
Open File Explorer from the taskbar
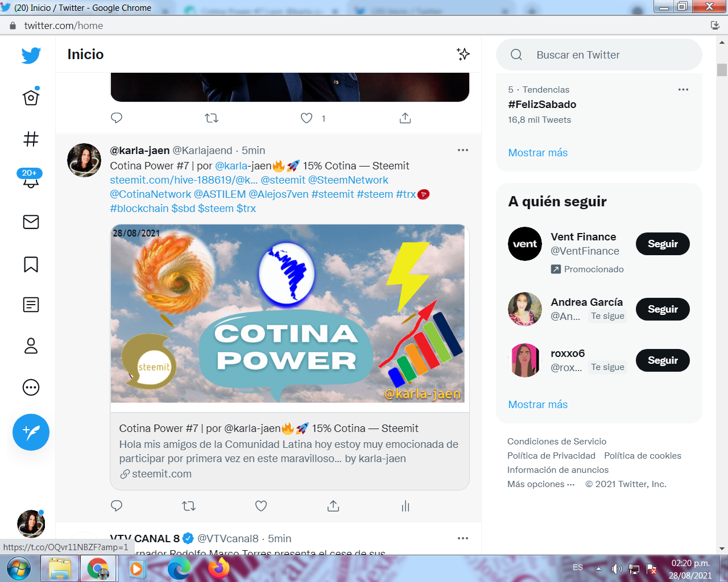(60, 568)
